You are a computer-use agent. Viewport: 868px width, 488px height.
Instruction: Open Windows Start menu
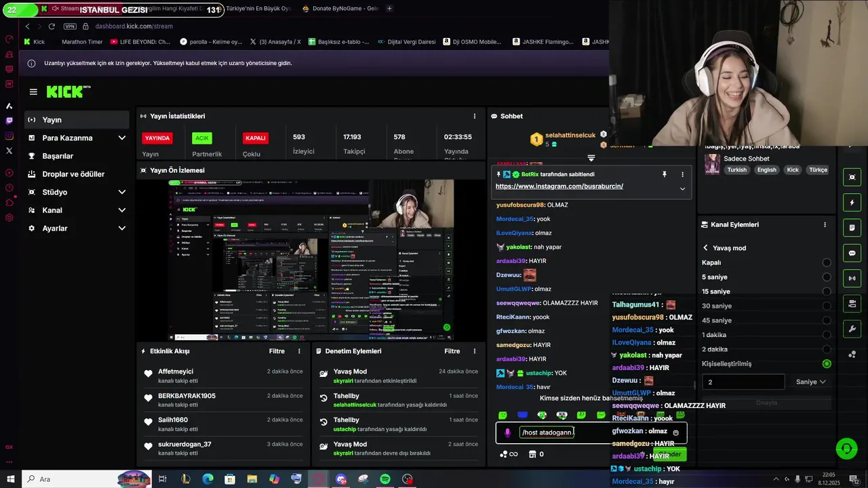[x=11, y=479]
